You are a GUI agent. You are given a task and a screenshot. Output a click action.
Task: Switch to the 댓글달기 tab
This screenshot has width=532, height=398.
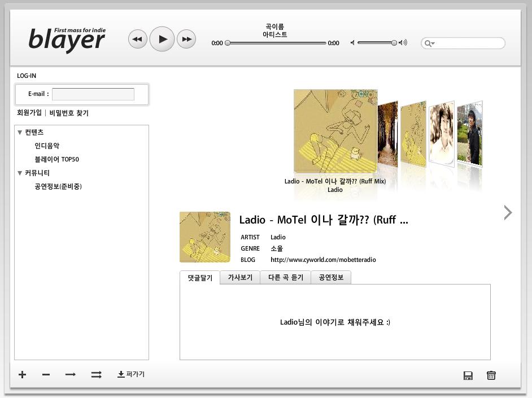pyautogui.click(x=200, y=278)
